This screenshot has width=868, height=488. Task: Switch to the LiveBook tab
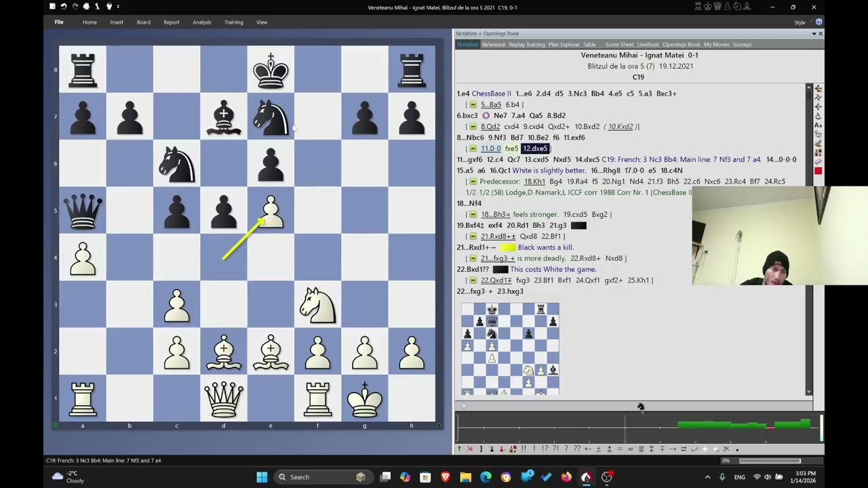coord(648,45)
